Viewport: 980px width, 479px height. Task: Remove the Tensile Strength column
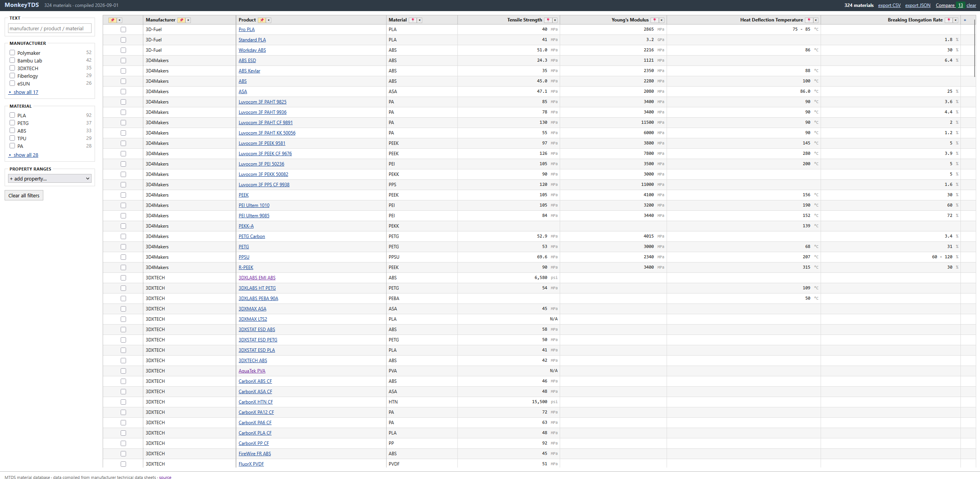555,20
